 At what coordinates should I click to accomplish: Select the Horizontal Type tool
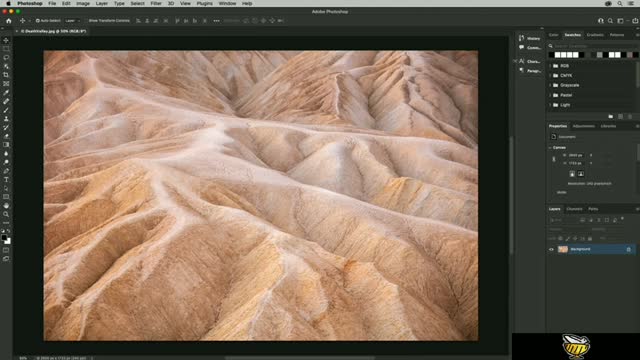(6, 180)
